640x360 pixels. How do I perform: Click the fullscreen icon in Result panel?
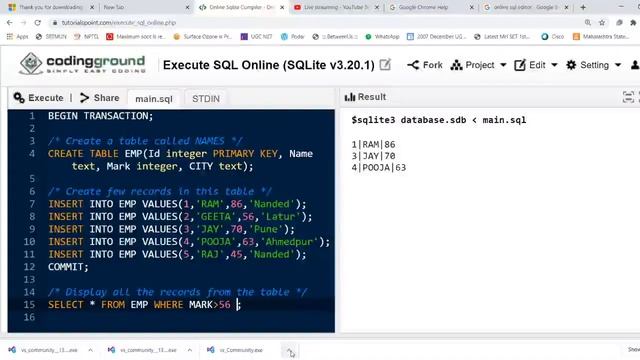(628, 97)
